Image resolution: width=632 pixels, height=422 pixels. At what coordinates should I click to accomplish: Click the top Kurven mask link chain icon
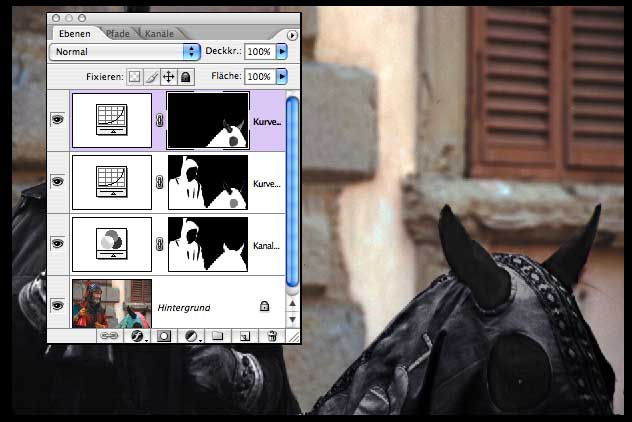coord(160,120)
